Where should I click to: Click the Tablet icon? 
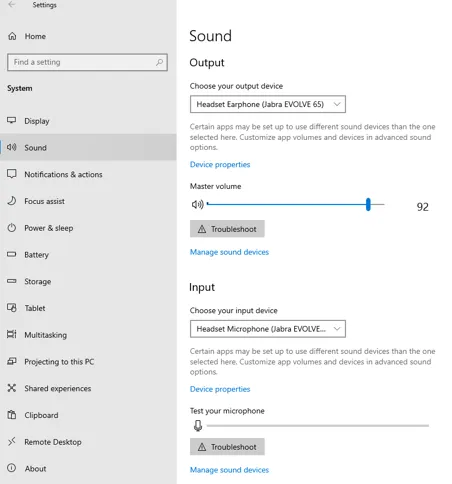12,308
